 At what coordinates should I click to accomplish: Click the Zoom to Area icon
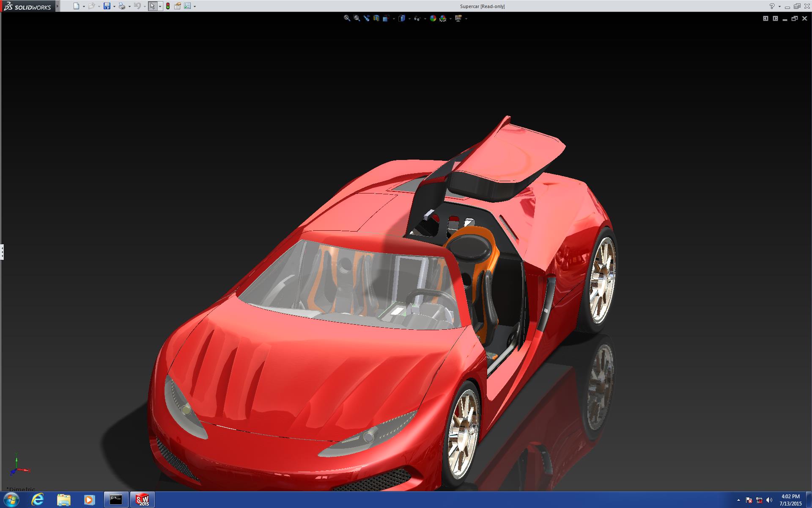coord(357,18)
